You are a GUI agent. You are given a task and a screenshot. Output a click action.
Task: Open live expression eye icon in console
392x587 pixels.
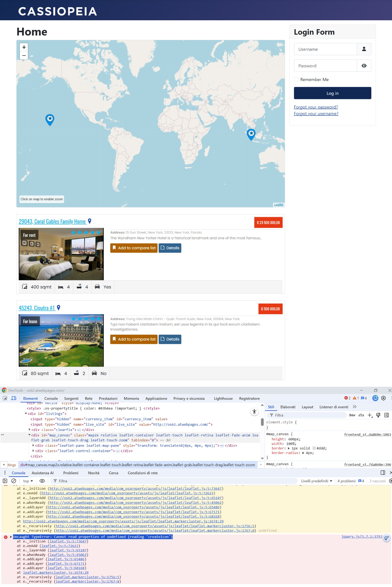point(42,481)
